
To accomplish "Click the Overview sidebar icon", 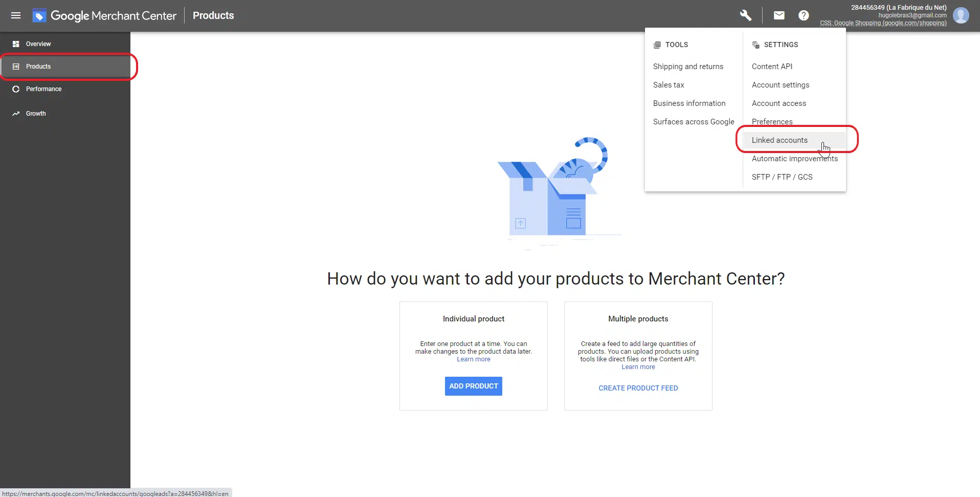I will [x=16, y=44].
